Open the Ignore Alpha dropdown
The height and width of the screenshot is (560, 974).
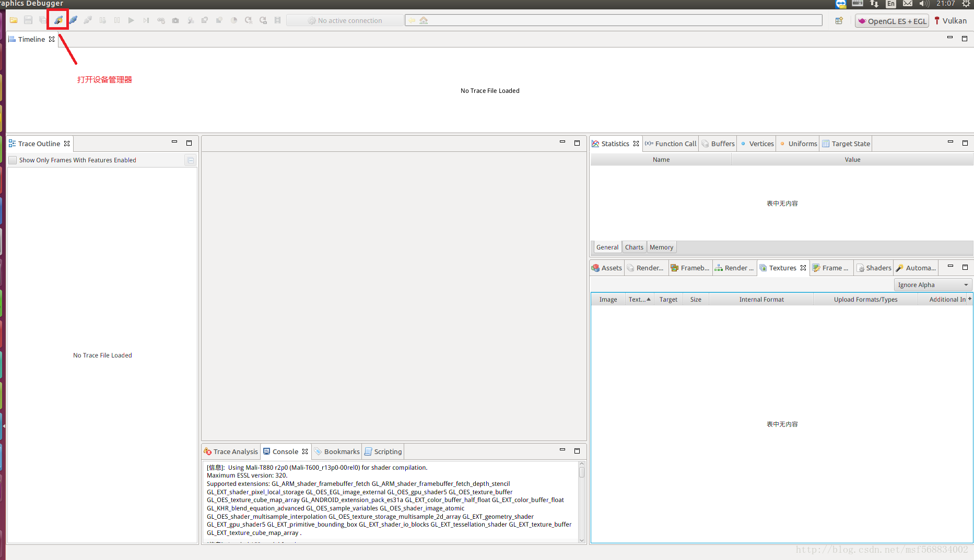[x=933, y=284]
